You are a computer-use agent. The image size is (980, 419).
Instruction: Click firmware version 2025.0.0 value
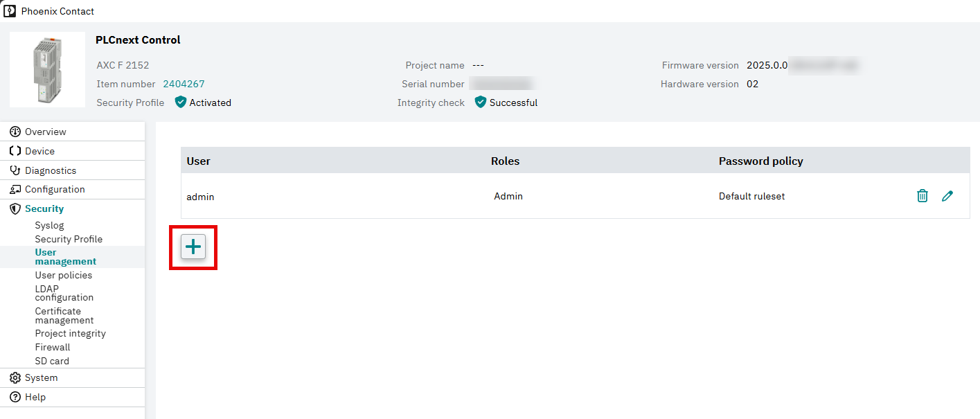[x=767, y=65]
